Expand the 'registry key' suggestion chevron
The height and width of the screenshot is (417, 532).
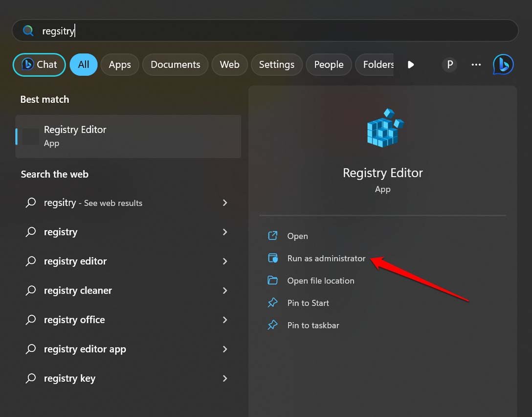[225, 378]
